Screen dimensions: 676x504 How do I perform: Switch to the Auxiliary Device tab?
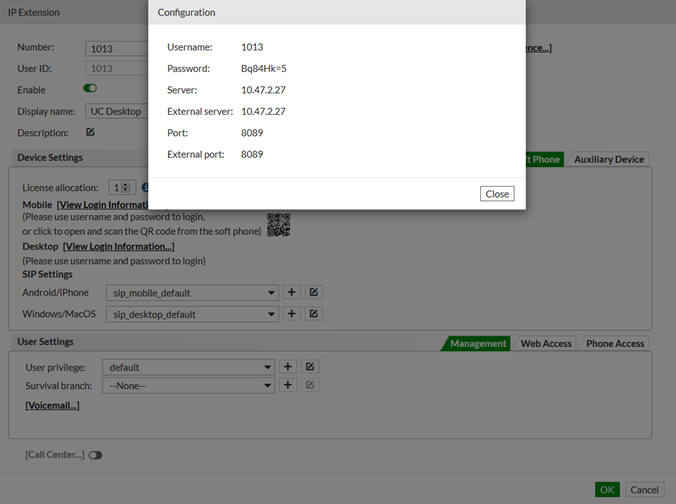click(610, 159)
